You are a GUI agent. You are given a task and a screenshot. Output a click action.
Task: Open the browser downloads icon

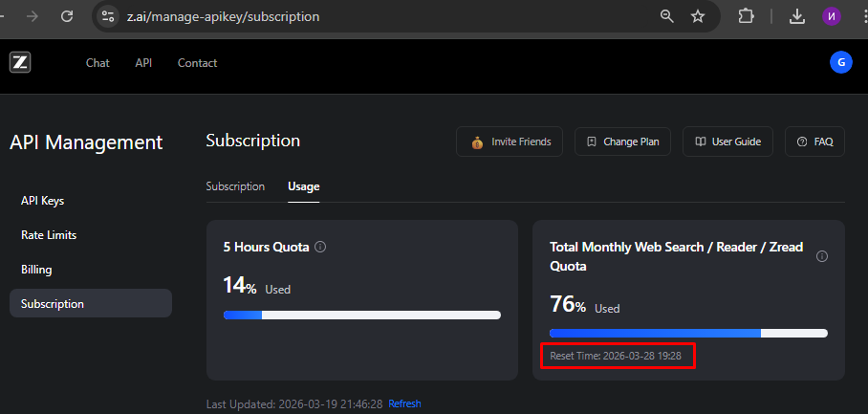click(797, 16)
